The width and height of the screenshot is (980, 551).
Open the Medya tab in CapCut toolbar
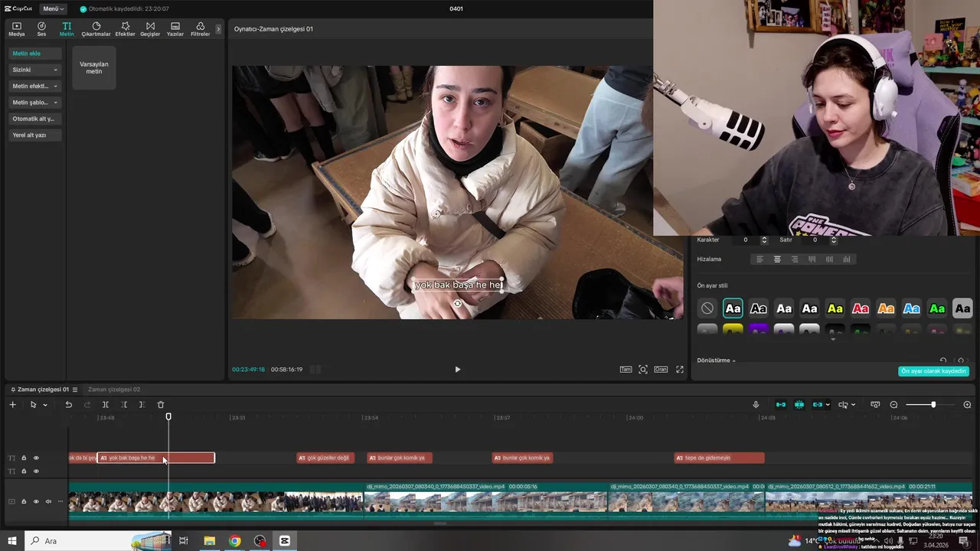(x=16, y=29)
